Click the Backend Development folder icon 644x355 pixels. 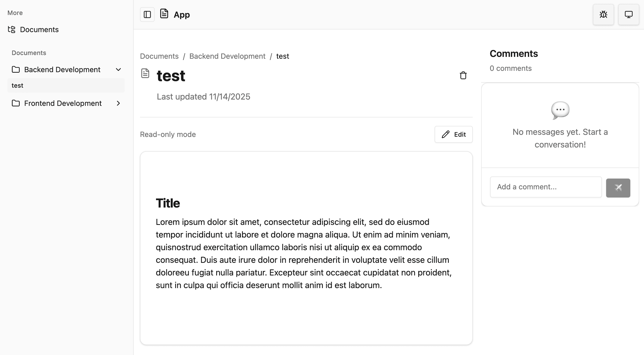[x=16, y=70]
